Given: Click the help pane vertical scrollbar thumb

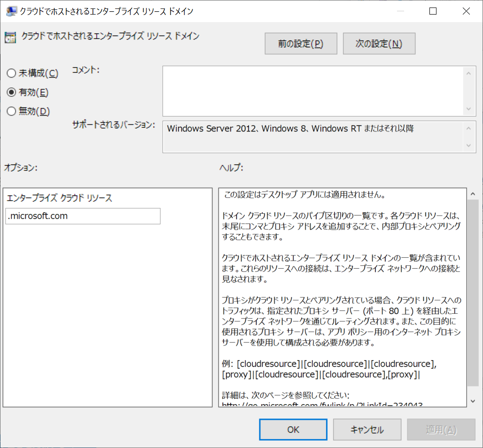Looking at the screenshot, I should point(473,293).
